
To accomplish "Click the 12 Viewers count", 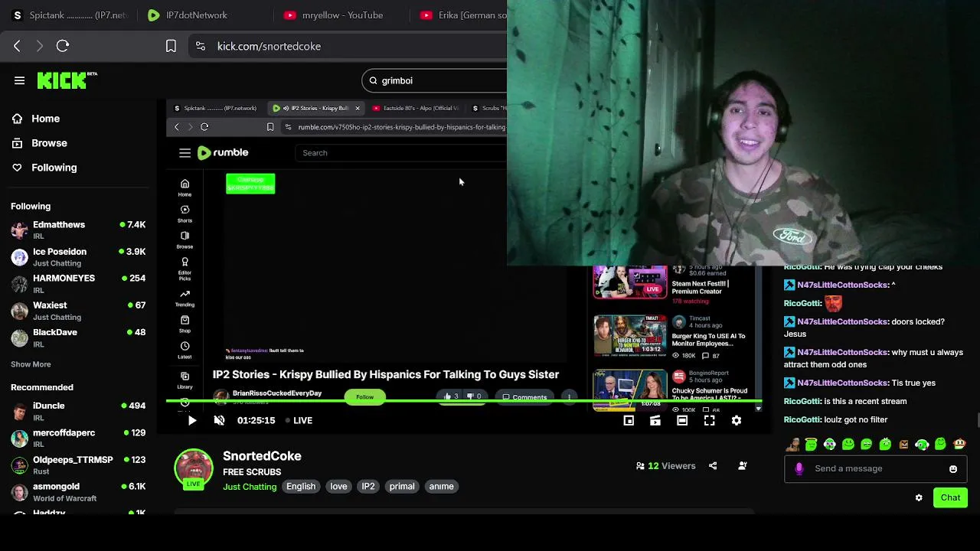I will click(665, 465).
